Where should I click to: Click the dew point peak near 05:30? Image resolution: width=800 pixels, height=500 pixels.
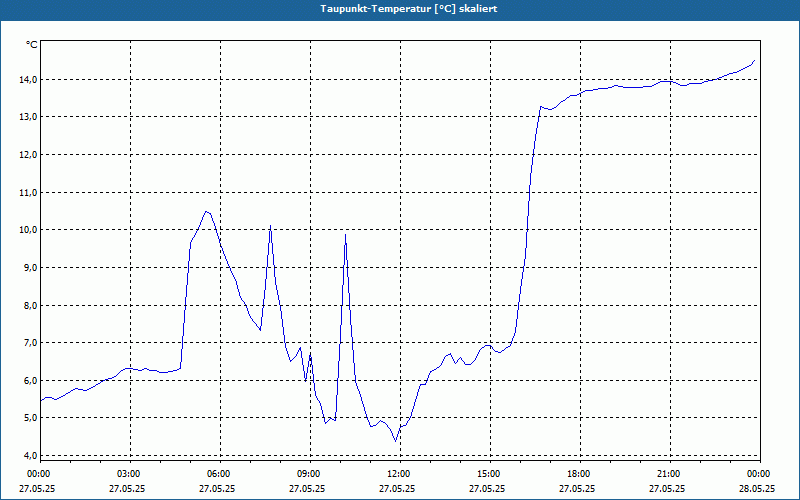coord(206,211)
